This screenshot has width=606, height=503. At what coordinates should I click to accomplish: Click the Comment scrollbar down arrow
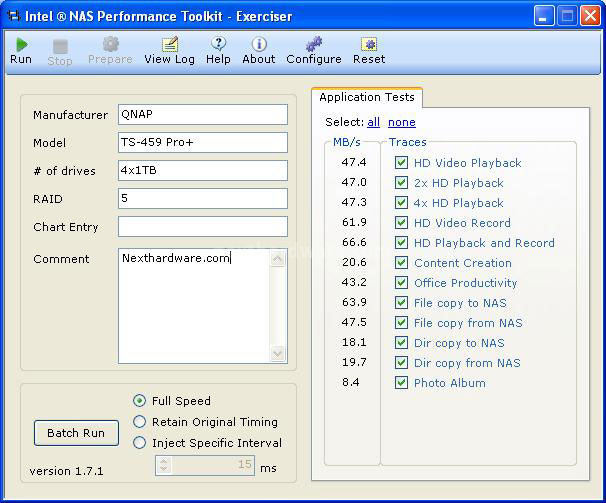coord(278,353)
